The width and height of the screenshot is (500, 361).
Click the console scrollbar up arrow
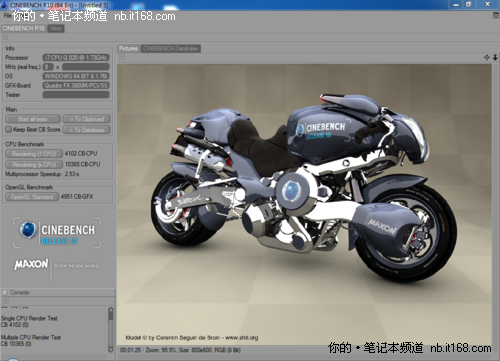111,310
